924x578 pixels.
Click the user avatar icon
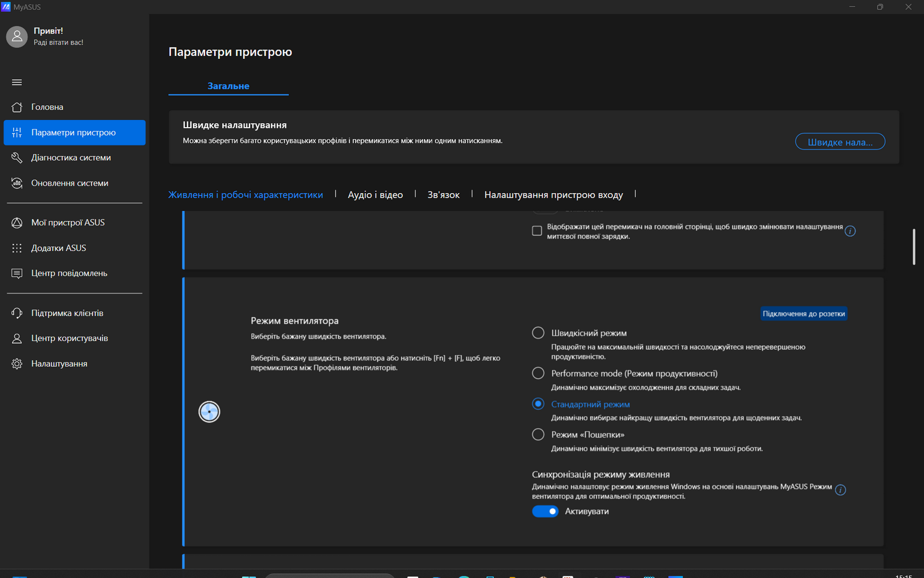pos(17,36)
